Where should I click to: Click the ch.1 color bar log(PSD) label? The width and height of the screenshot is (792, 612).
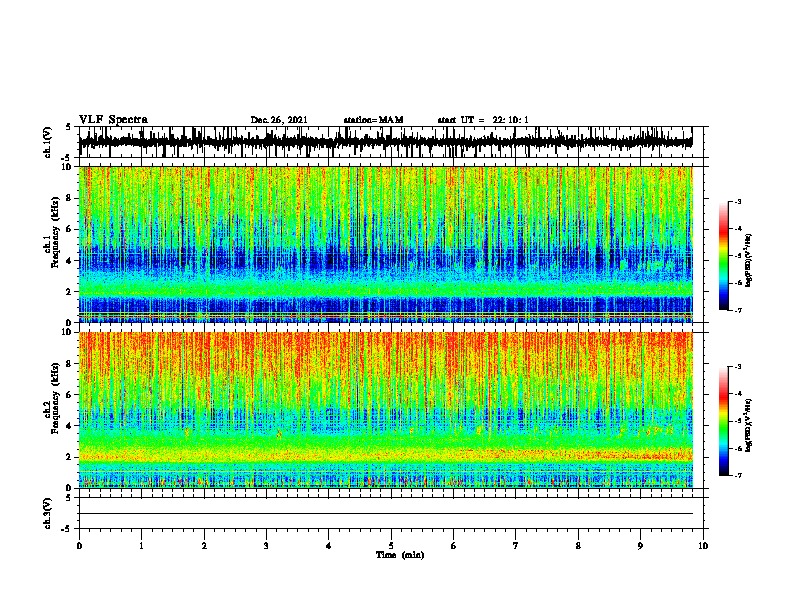(x=749, y=260)
